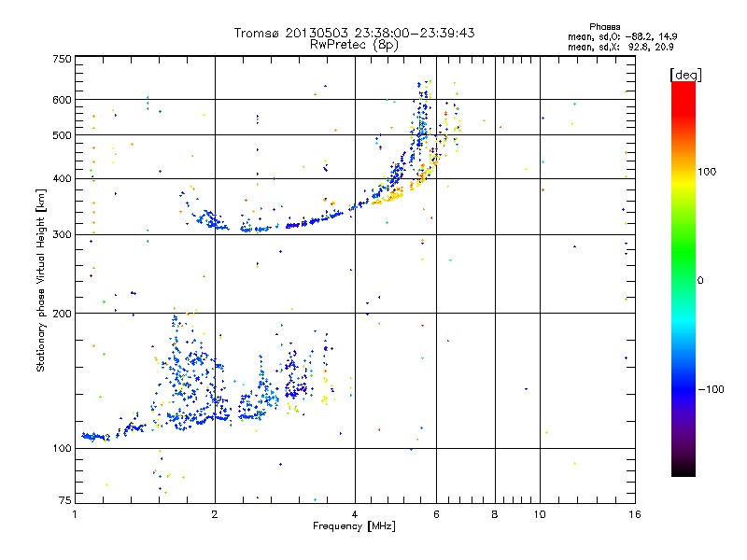Screen dimensions: 747x560
Task: Click the 'mean, sd,O: -88.2, 14.9' line
Action: [622, 36]
